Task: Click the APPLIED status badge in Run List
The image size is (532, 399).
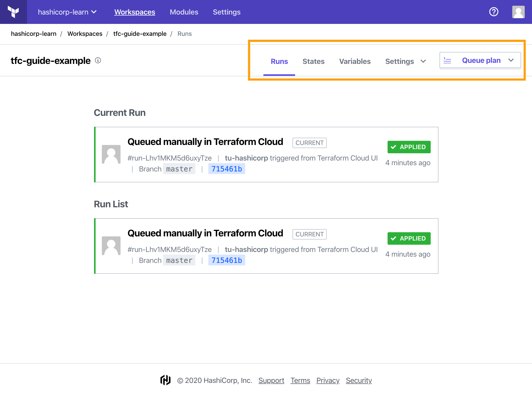Action: click(409, 238)
